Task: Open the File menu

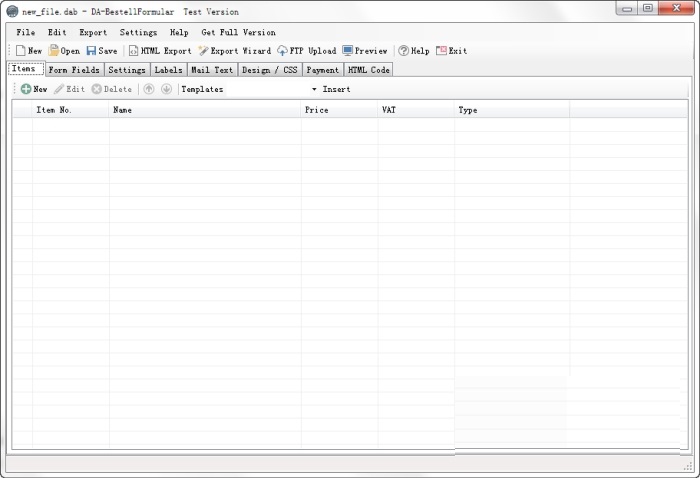Action: (25, 33)
